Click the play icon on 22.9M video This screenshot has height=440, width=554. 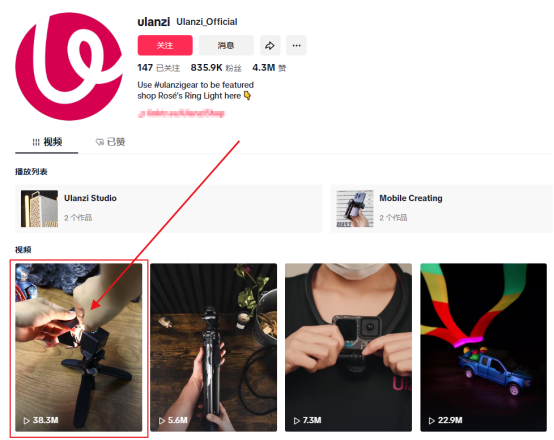[x=432, y=421]
